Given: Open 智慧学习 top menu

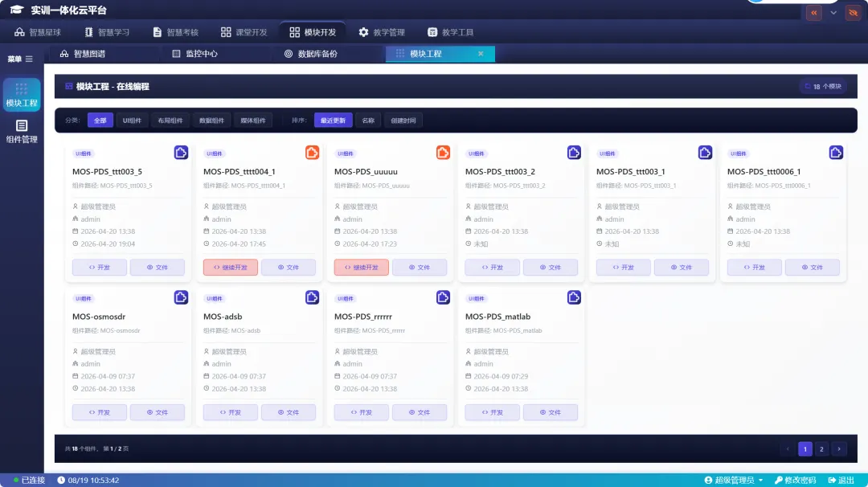Looking at the screenshot, I should click(107, 32).
